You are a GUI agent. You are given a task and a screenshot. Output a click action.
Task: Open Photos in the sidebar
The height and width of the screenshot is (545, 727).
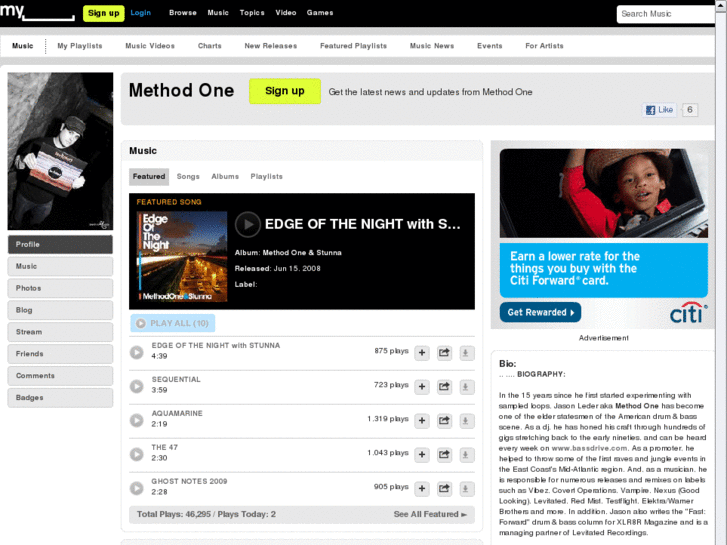(60, 288)
